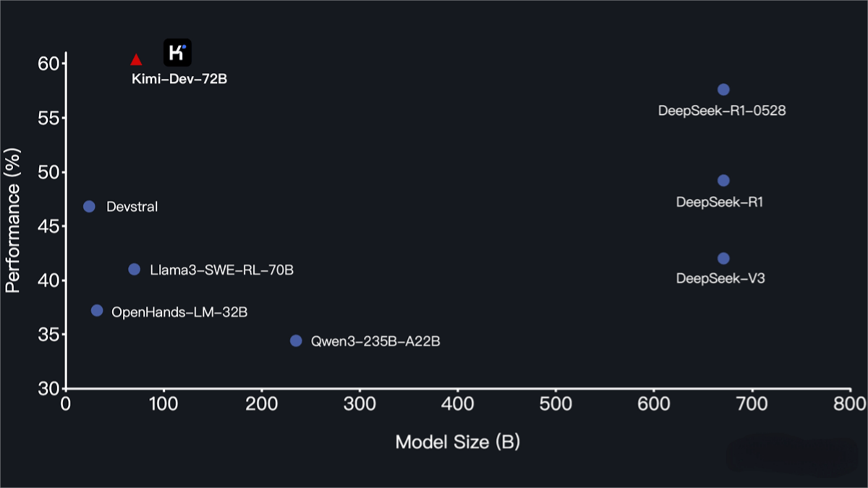
Task: Click the Llama3-SWE-RL-70B data point dot
Action: pos(135,270)
